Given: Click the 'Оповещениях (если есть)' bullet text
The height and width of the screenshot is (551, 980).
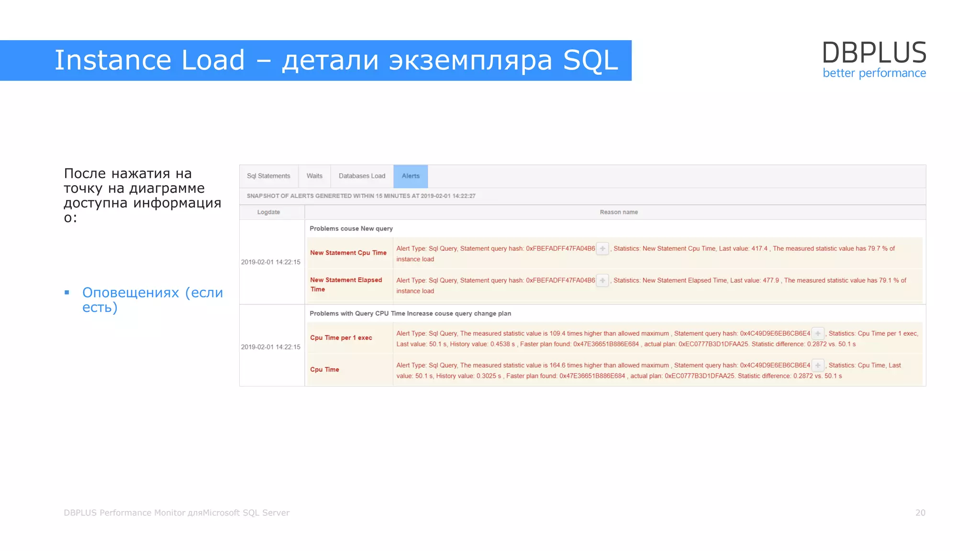Looking at the screenshot, I should (x=152, y=300).
